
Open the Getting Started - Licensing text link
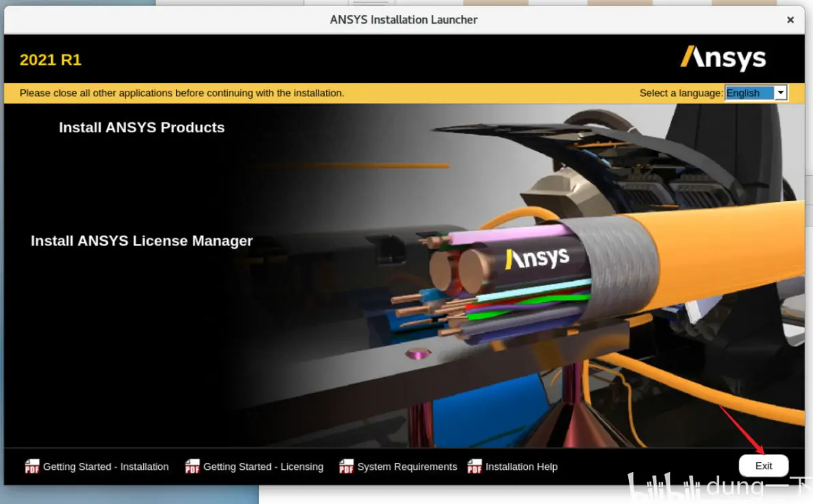coord(263,466)
